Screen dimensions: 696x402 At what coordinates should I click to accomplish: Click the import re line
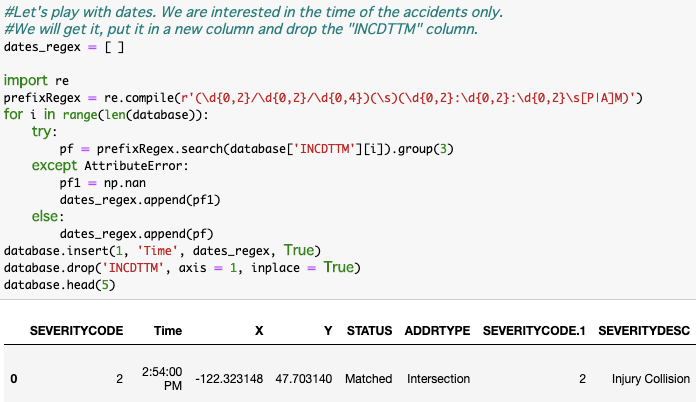(x=36, y=80)
